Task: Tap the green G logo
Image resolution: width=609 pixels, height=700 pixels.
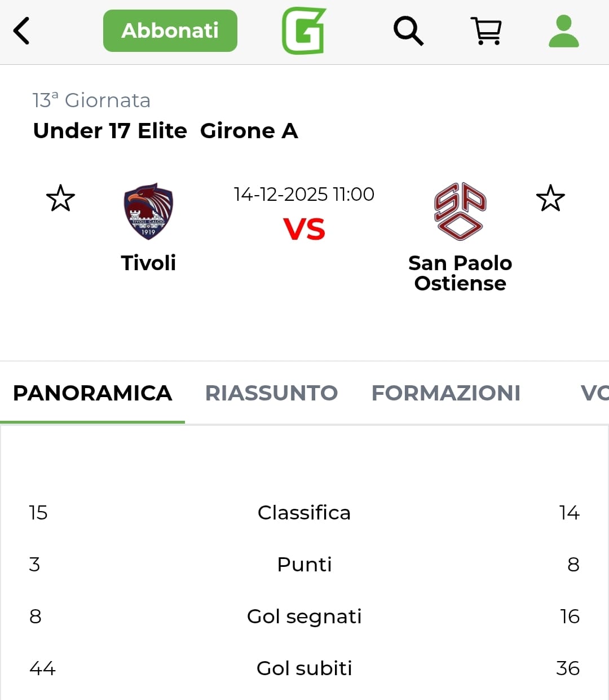Action: pyautogui.click(x=304, y=31)
